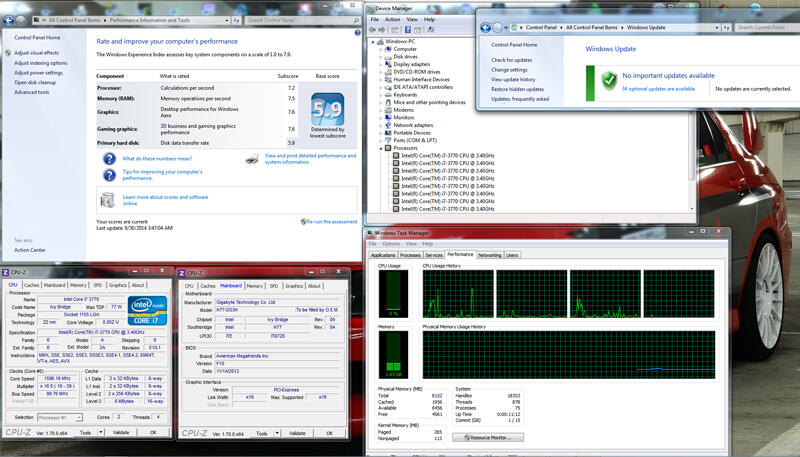Click Open disk cleanup link
Screen dimensions: 800x457
click(35, 83)
